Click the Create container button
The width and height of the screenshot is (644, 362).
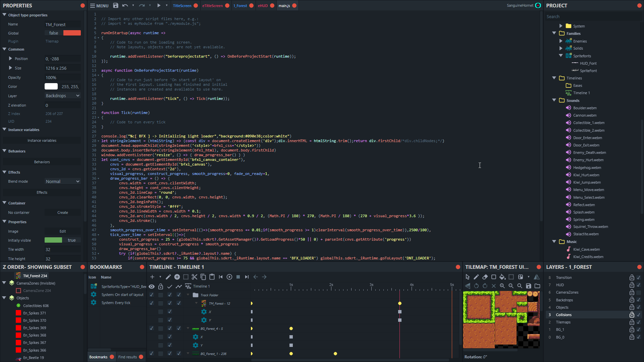(62, 213)
